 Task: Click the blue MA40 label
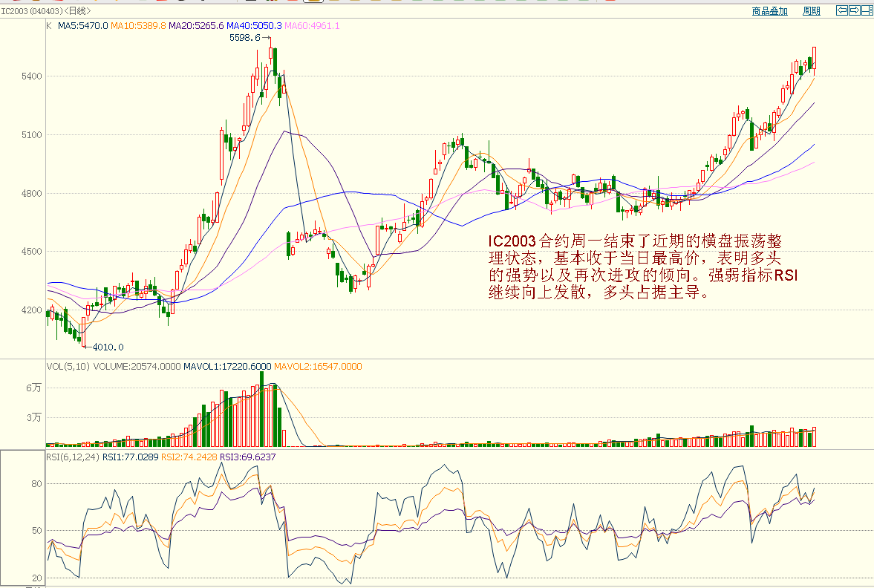(x=254, y=26)
